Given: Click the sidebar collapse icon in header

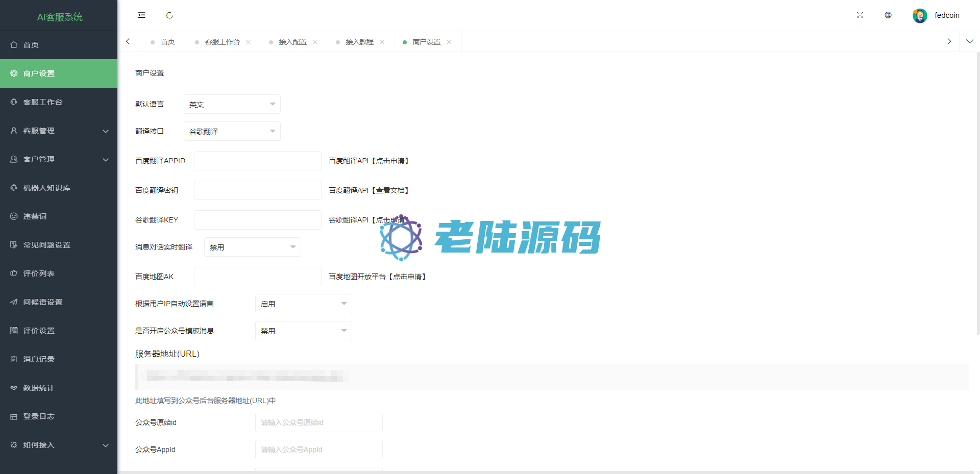Looking at the screenshot, I should 141,15.
